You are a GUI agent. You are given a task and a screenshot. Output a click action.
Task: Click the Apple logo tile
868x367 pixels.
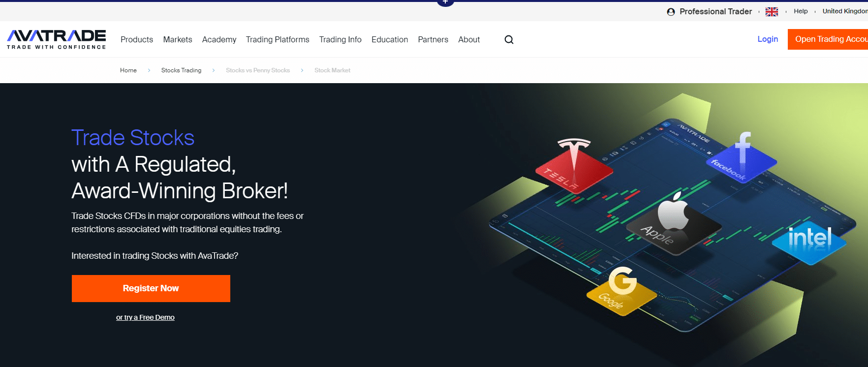673,224
